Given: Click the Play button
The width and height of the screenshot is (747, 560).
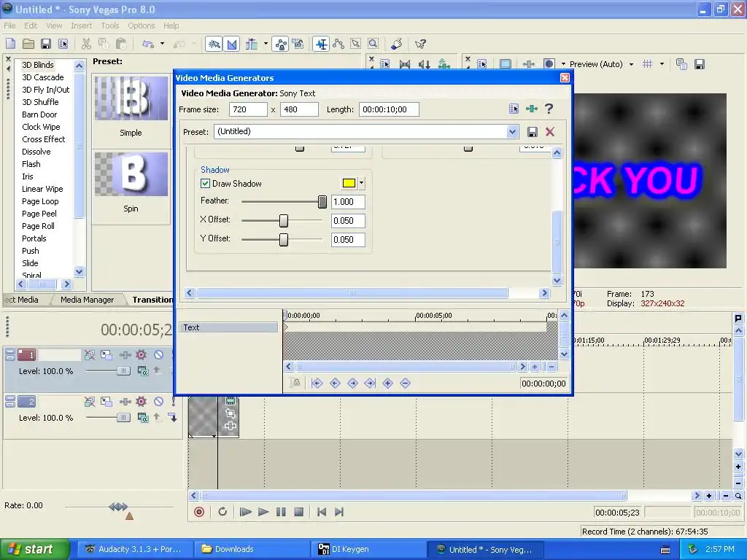Looking at the screenshot, I should coord(263,512).
